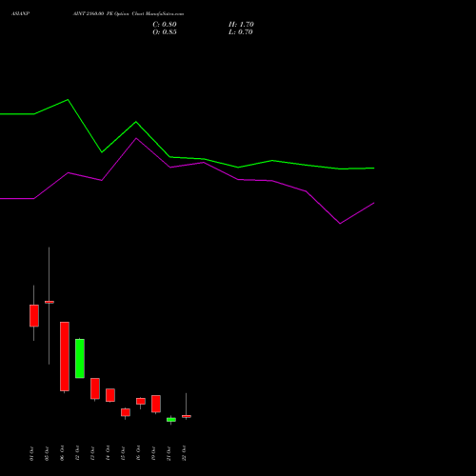Click the large red candlestick for 06 Oct
This screenshot has width=476, height=476.
[65, 356]
